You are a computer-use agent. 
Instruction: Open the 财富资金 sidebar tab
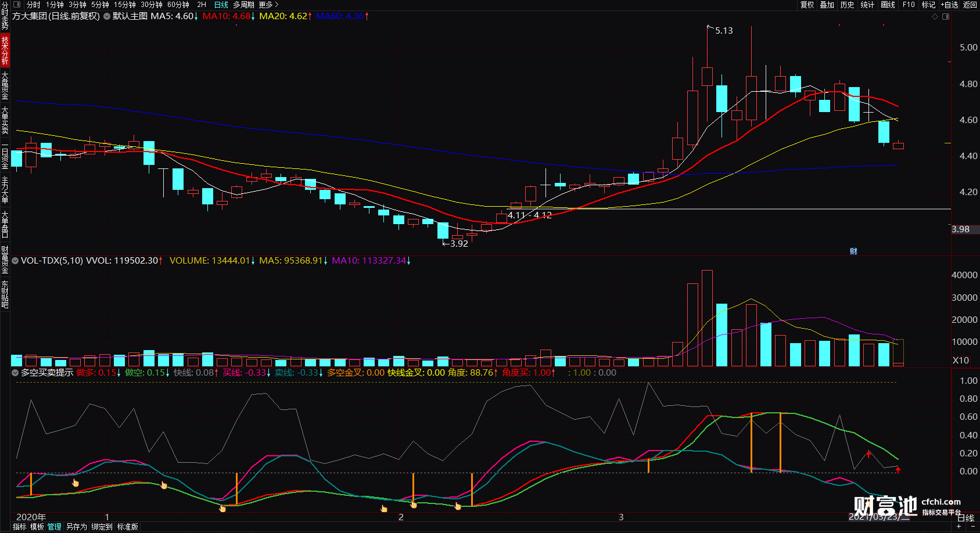tap(5, 260)
